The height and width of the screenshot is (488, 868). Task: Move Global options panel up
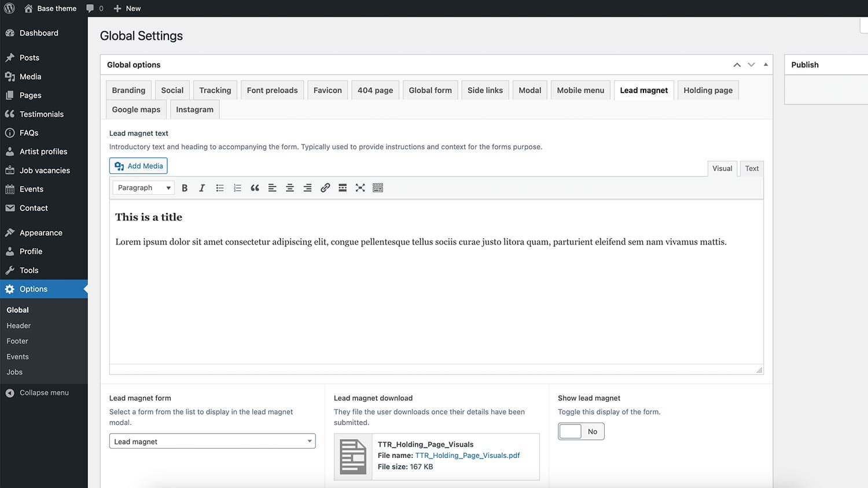(737, 65)
